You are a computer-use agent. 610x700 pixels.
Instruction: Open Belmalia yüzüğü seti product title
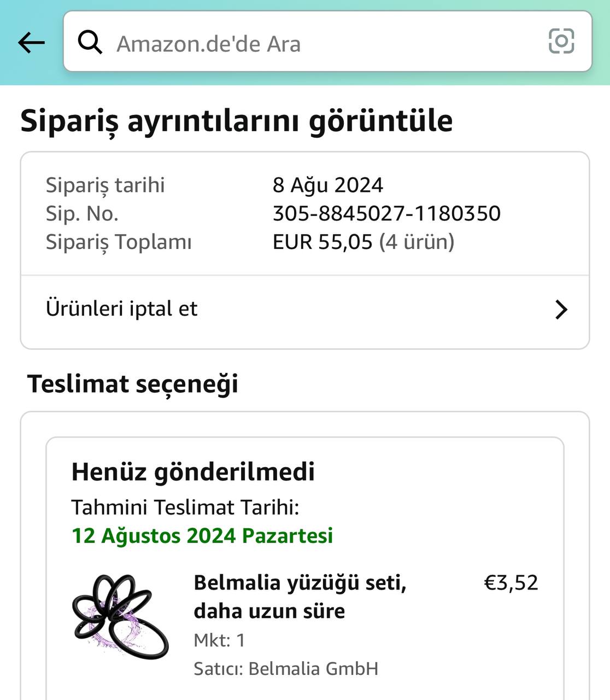pyautogui.click(x=300, y=597)
